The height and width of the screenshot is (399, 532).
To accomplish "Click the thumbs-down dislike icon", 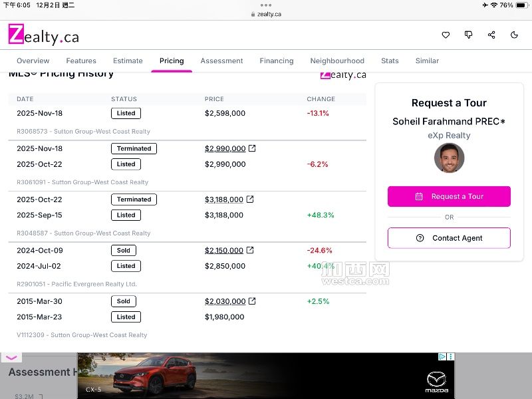I will (469, 35).
